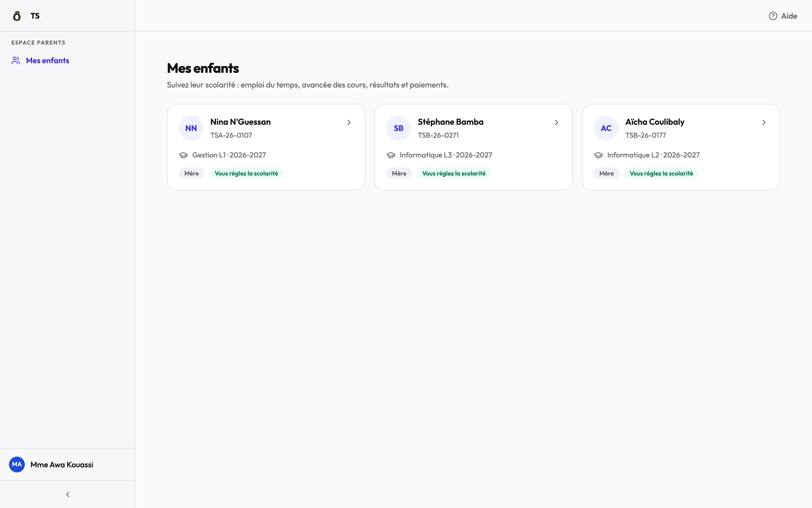Screen dimensions: 812x508
Task: Click Vous réglez la scolarité on Nina's card
Action: pos(246,173)
